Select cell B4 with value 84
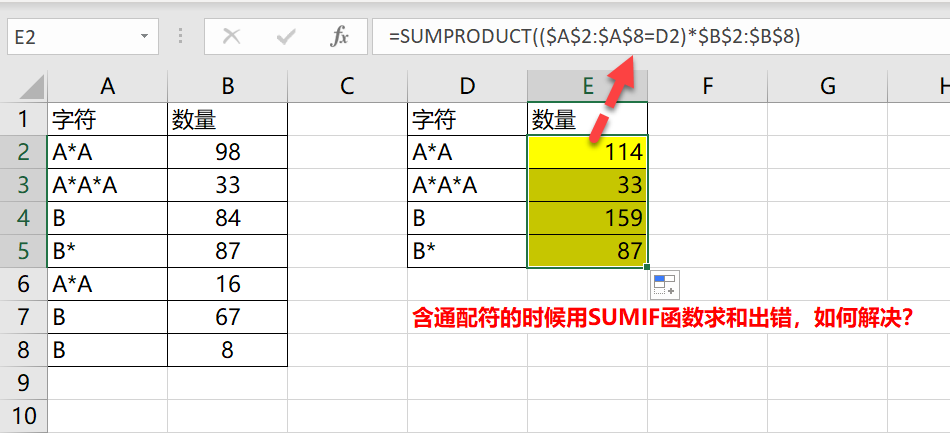950x433 pixels. [x=227, y=218]
